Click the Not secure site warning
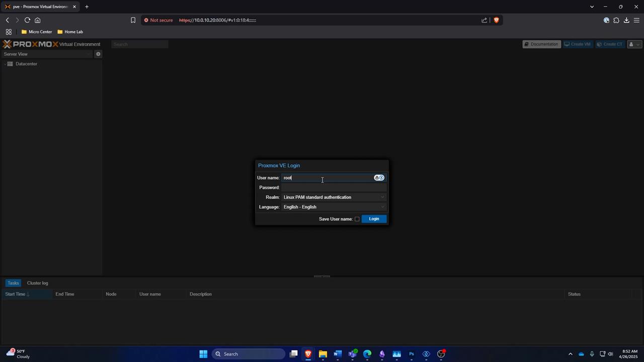Image resolution: width=644 pixels, height=362 pixels. pyautogui.click(x=158, y=20)
